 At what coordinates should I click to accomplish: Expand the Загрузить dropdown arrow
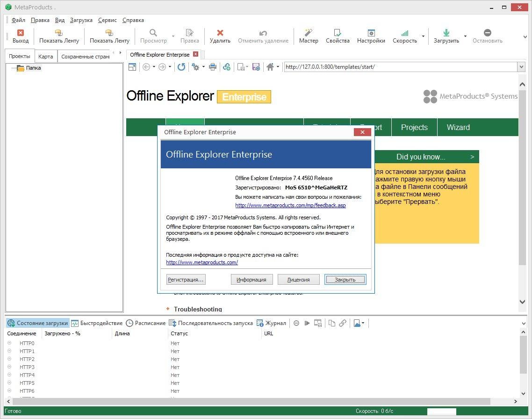[465, 36]
